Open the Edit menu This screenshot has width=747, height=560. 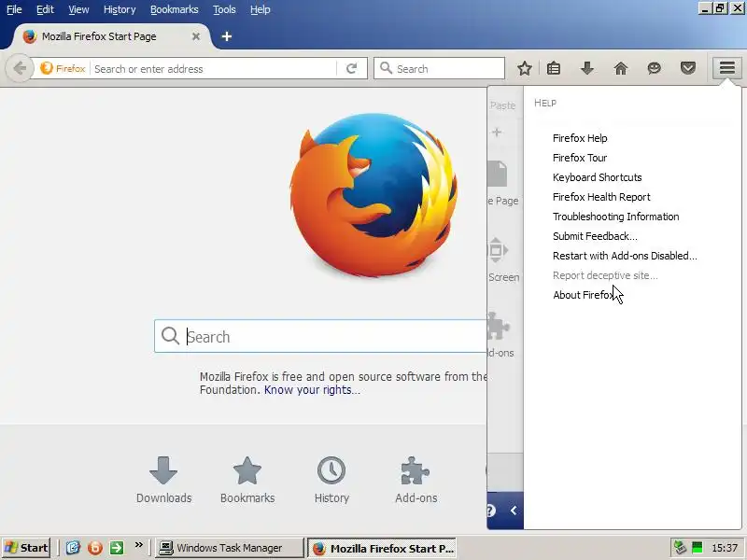click(x=45, y=9)
